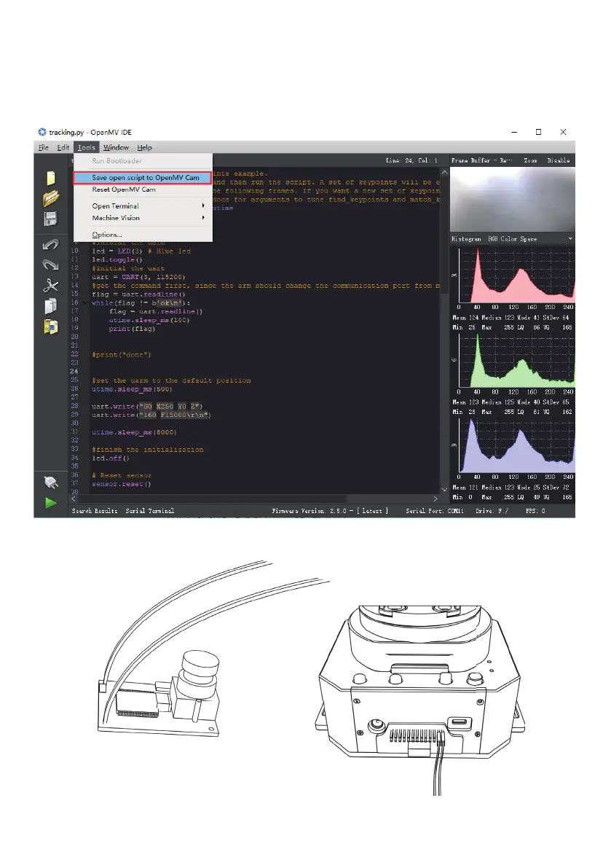Image resolution: width=611 pixels, height=868 pixels.
Task: Open the Serial Terminal panel
Action: coord(150,511)
